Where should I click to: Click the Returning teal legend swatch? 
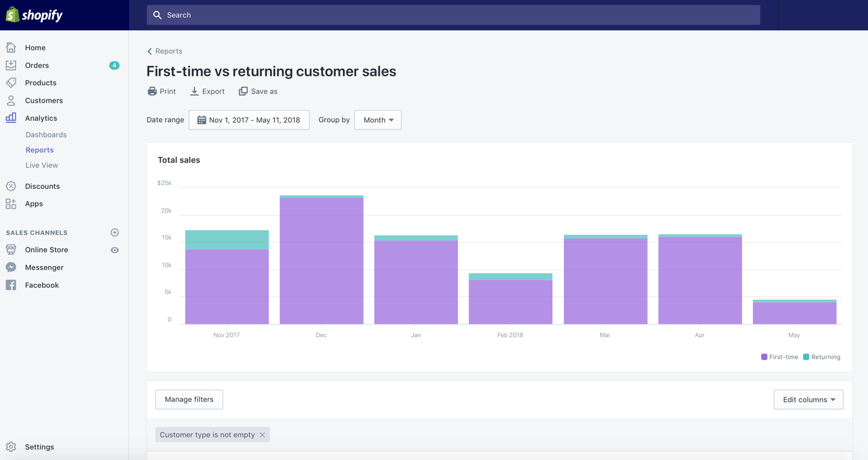tap(806, 357)
